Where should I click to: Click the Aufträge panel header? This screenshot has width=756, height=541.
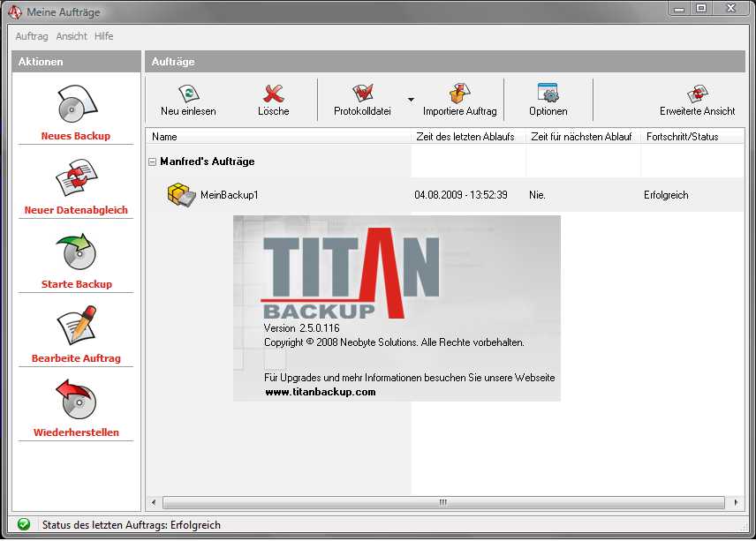(445, 62)
